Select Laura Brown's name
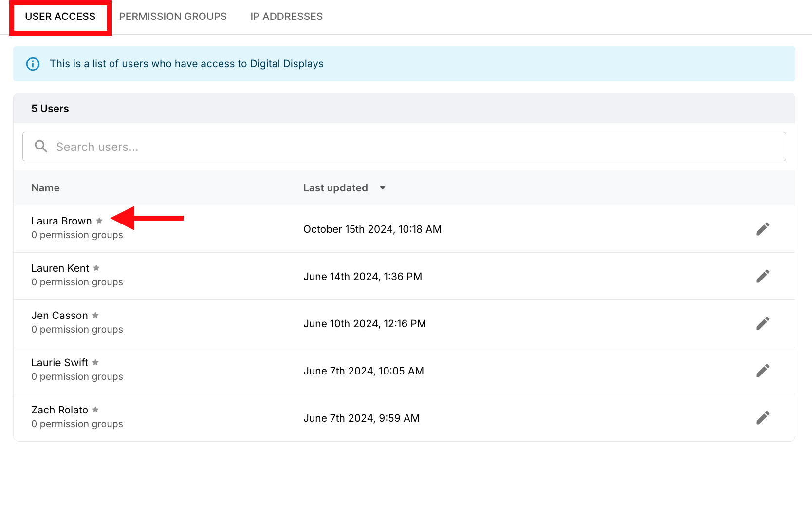Viewport: 812px width, 523px height. click(x=61, y=221)
